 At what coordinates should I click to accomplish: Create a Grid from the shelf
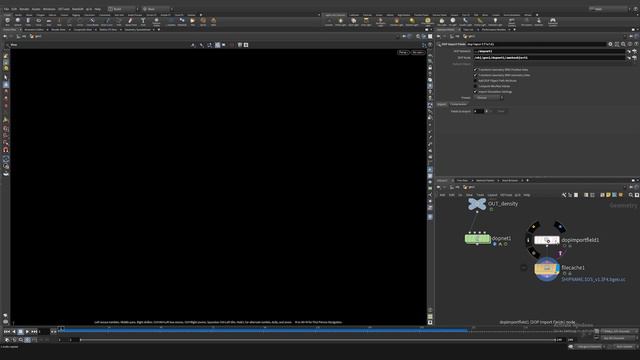(x=49, y=21)
